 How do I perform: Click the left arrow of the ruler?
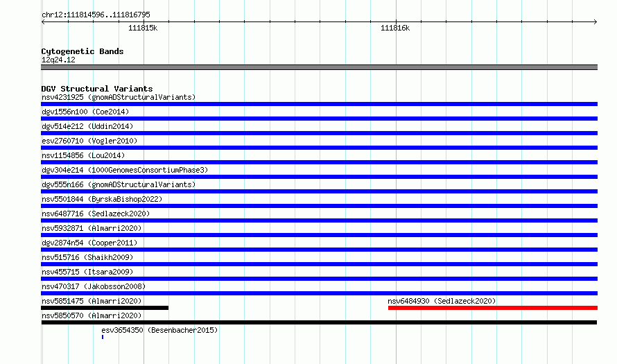pos(43,22)
